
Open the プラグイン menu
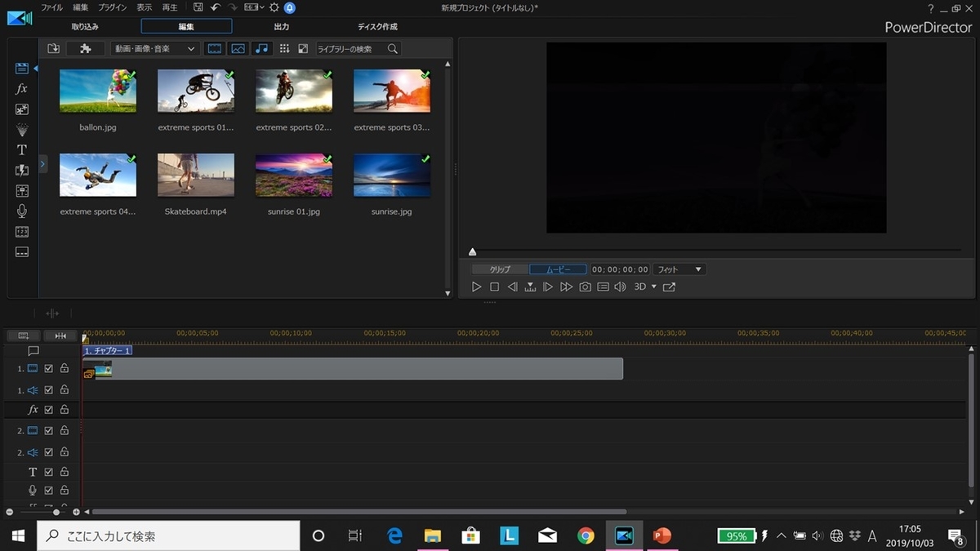(112, 7)
